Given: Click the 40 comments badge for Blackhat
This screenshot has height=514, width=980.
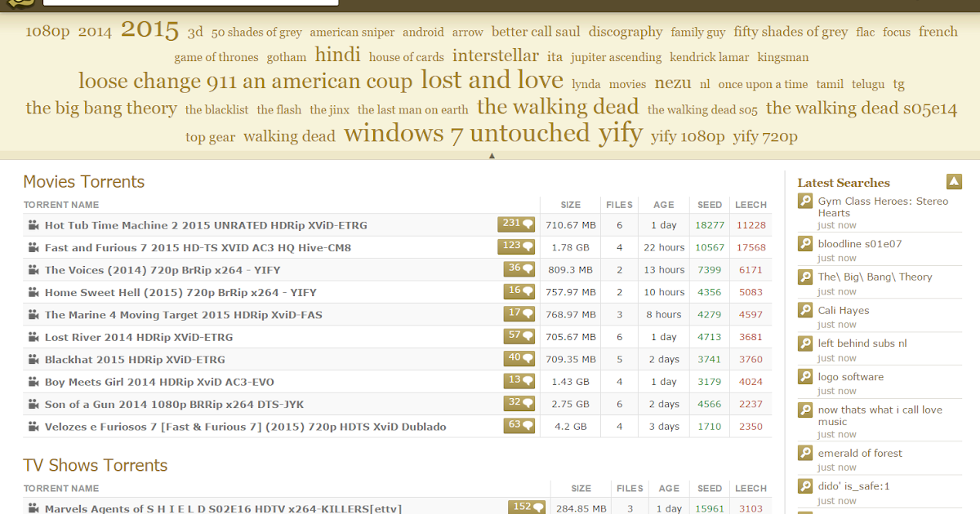Looking at the screenshot, I should coord(519,359).
